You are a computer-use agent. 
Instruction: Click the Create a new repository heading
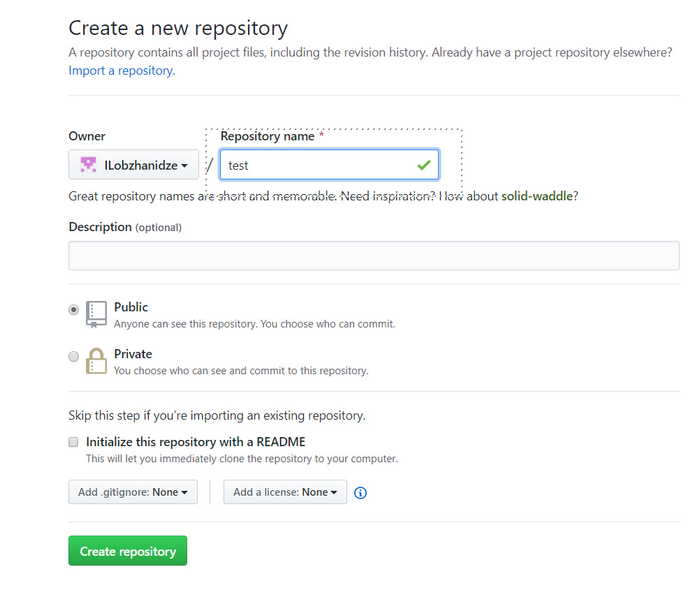pos(178,29)
